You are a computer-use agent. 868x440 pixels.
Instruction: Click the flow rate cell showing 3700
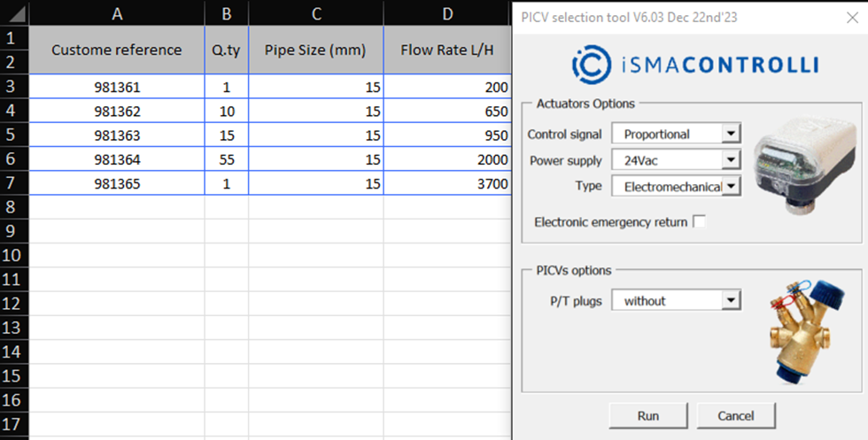click(x=447, y=184)
